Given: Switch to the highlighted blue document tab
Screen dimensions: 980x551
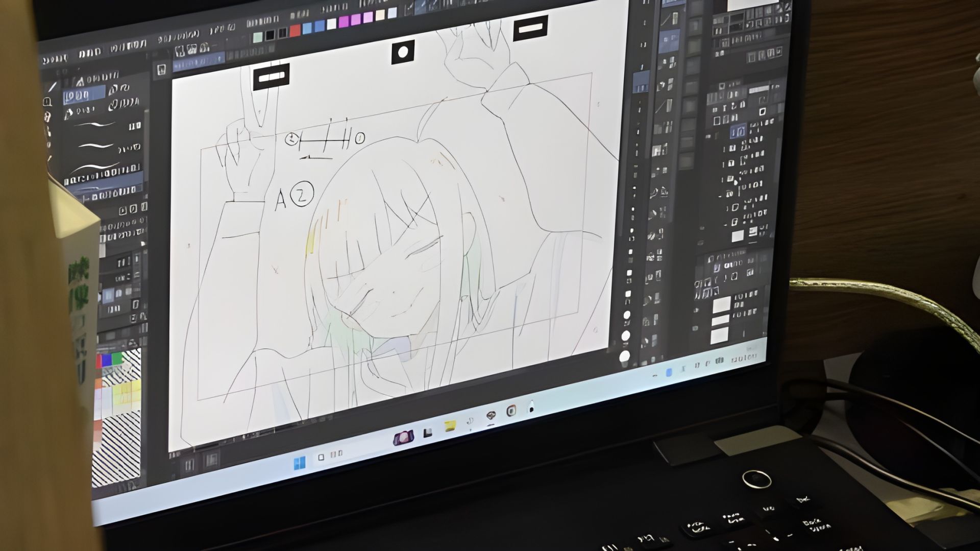Looking at the screenshot, I should click(x=199, y=61).
